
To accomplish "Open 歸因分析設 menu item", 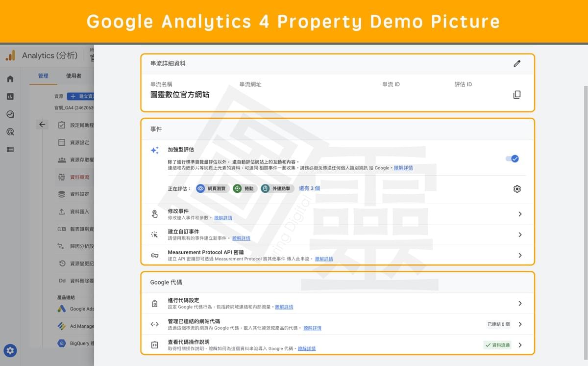I will (x=82, y=246).
